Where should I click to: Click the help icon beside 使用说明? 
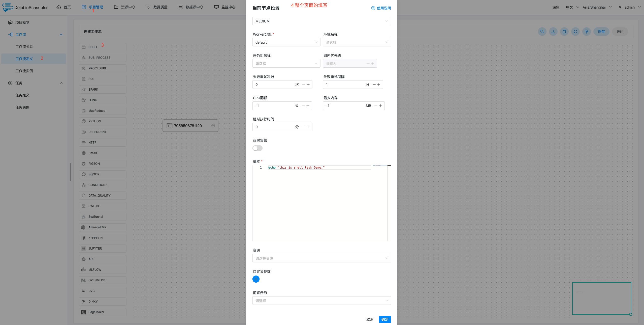coord(373,8)
